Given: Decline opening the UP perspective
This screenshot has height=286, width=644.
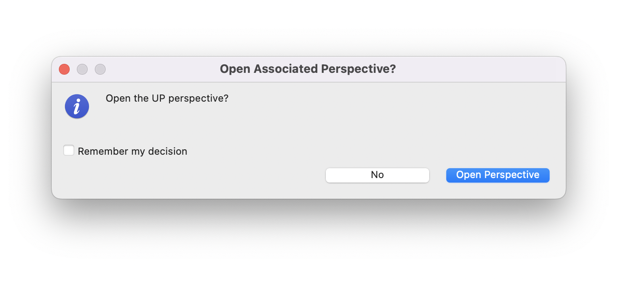Looking at the screenshot, I should 377,175.
